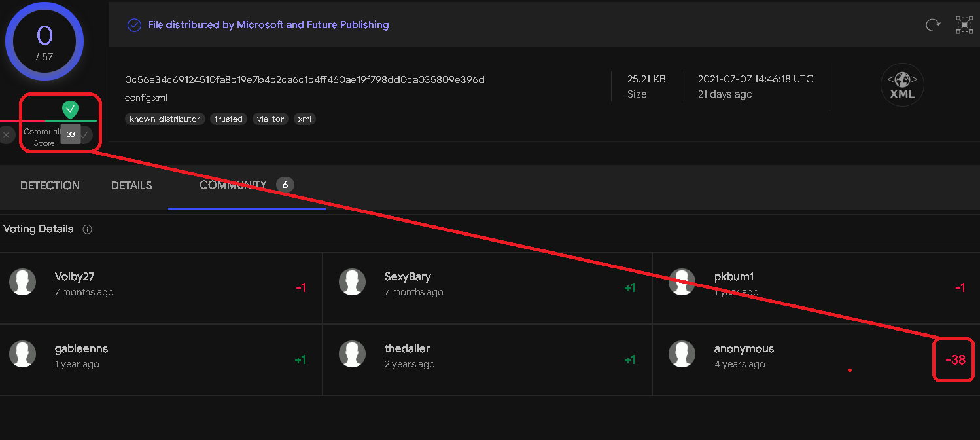Dismiss the vote widget with the X button

point(7,134)
